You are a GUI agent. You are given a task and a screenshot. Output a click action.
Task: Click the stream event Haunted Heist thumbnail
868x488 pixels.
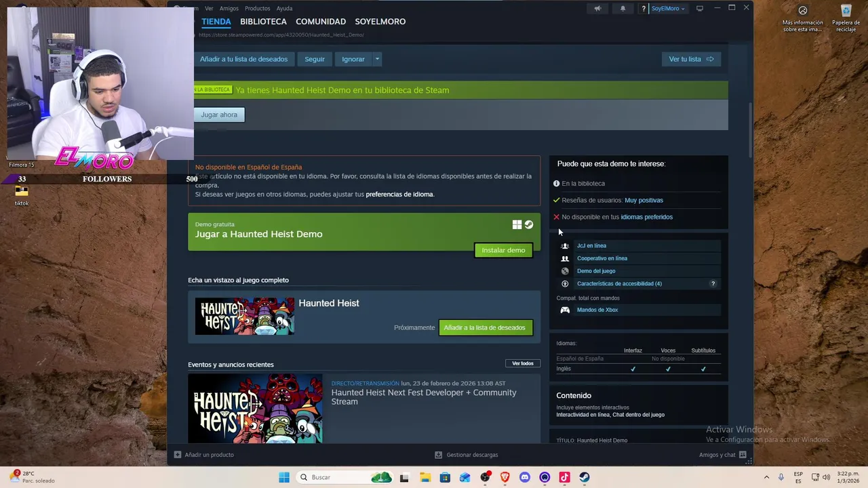pos(255,409)
